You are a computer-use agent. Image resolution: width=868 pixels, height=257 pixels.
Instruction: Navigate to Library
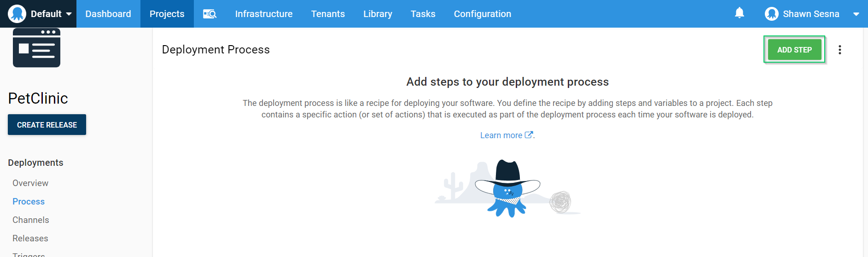pos(378,14)
